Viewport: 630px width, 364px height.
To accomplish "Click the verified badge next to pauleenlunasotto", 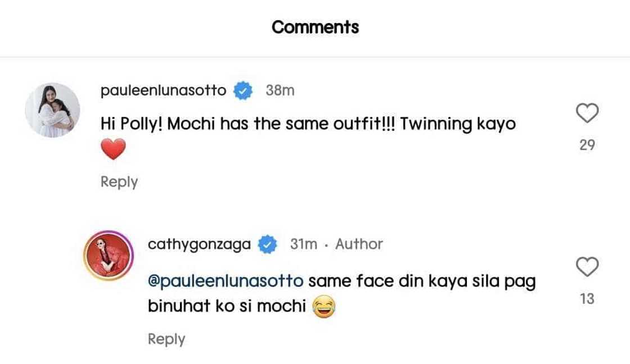I will 243,90.
